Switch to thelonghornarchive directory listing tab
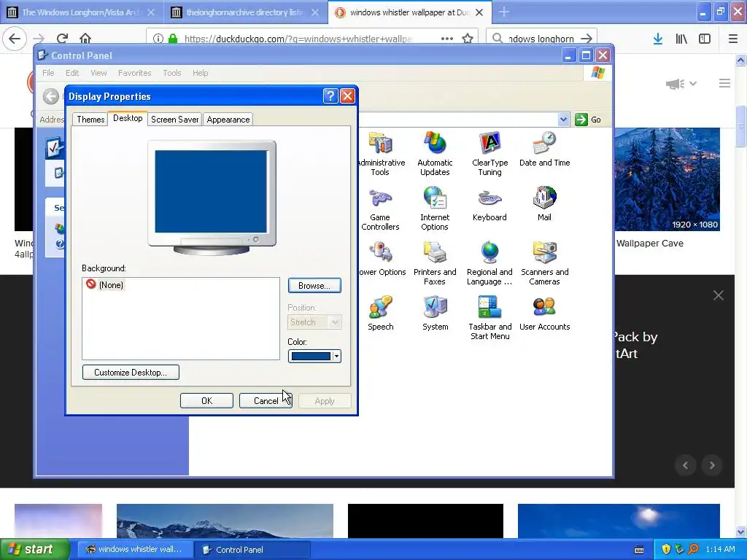This screenshot has height=560, width=747. coord(244,12)
